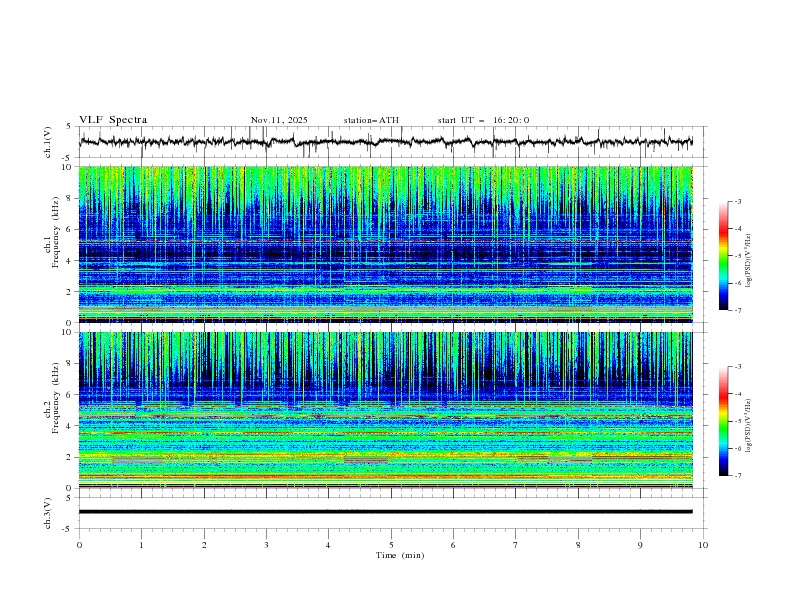Click the ch.1 spectrogram color bar
792x612 pixels.
click(724, 256)
